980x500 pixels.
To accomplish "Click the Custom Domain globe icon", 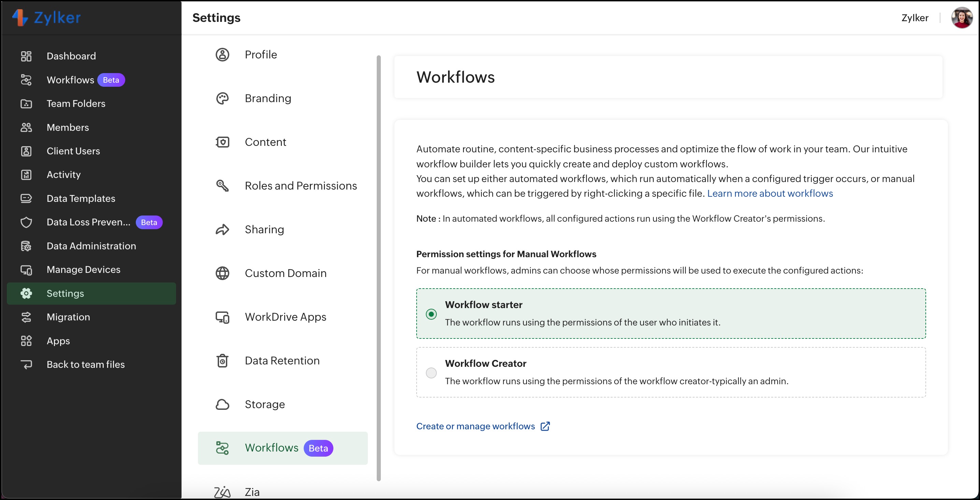I will tap(222, 274).
